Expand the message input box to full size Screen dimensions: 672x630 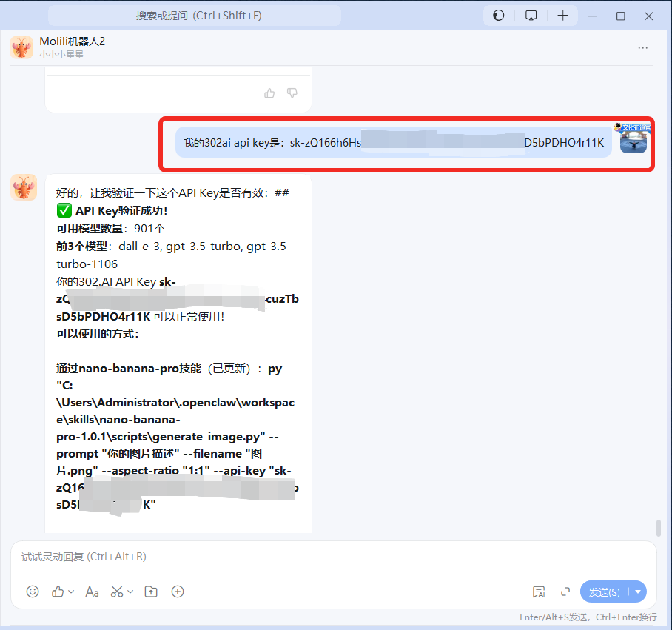565,592
